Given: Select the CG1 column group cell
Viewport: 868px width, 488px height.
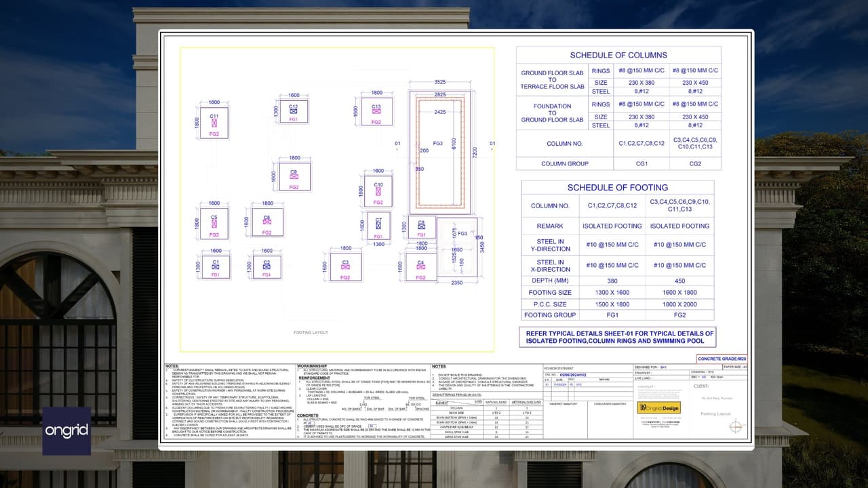Looking at the screenshot, I should pos(642,163).
